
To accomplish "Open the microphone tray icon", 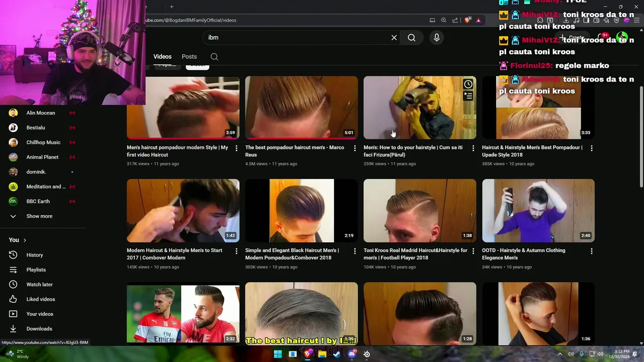I will (582, 354).
